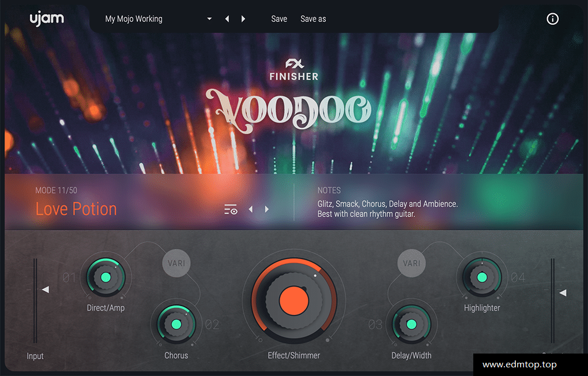Toggle the left VARI control

[176, 263]
